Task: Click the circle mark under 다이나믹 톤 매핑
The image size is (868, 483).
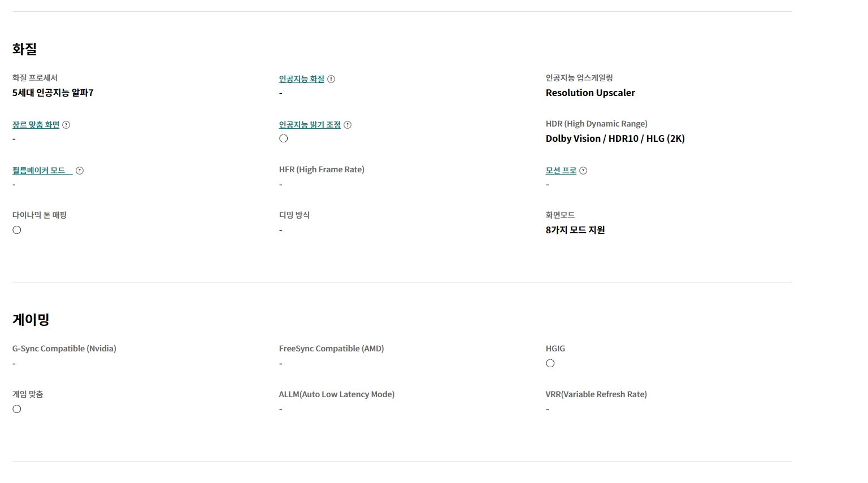Action: pyautogui.click(x=17, y=230)
